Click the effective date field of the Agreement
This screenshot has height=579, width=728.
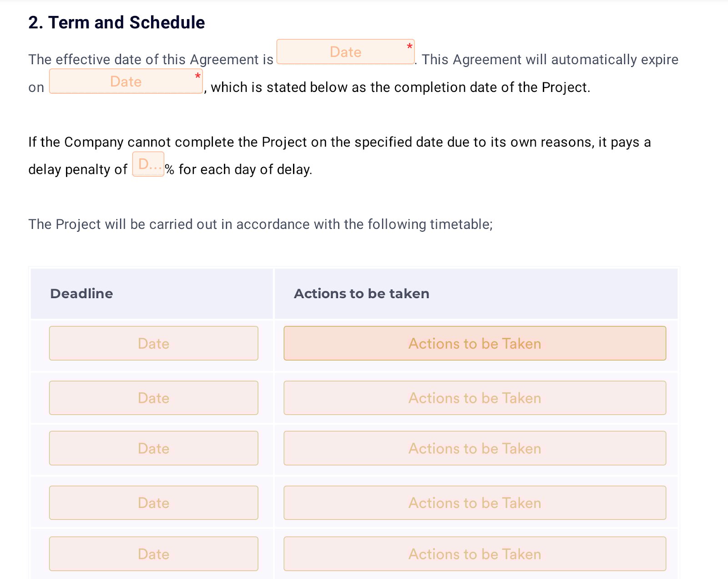tap(345, 52)
